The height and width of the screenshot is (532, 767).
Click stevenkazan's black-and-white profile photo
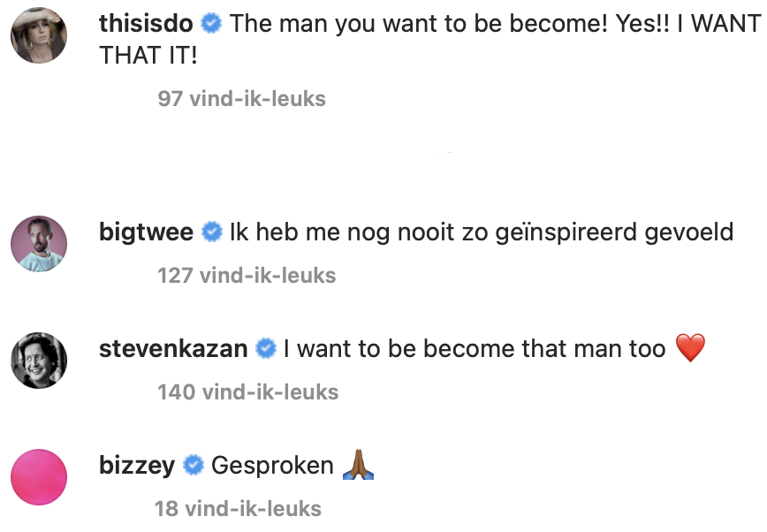coord(39,361)
